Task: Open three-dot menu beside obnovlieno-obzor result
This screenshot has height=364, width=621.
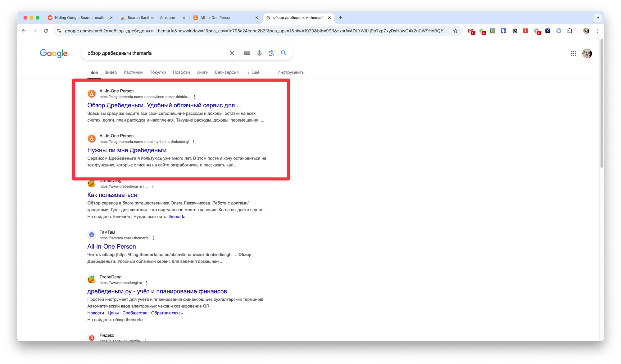Action: coord(194,97)
